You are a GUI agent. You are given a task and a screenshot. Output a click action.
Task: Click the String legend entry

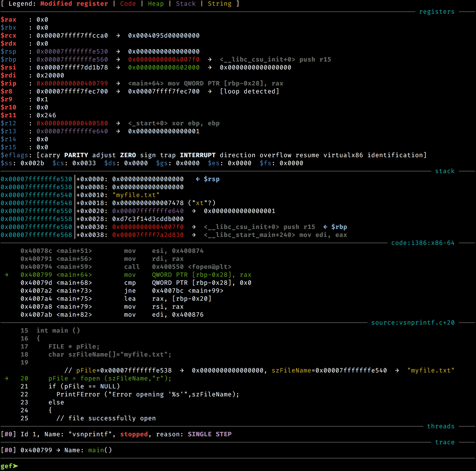[219, 4]
